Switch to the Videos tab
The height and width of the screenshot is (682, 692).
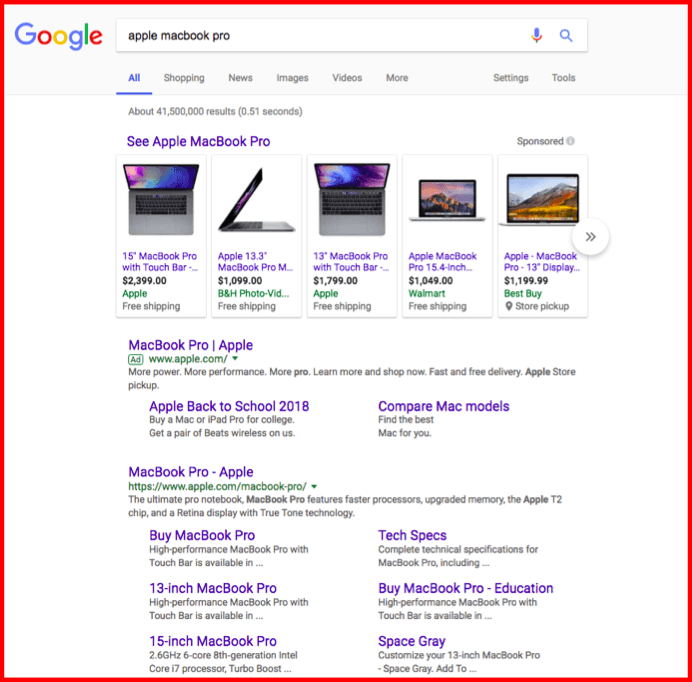pos(347,78)
